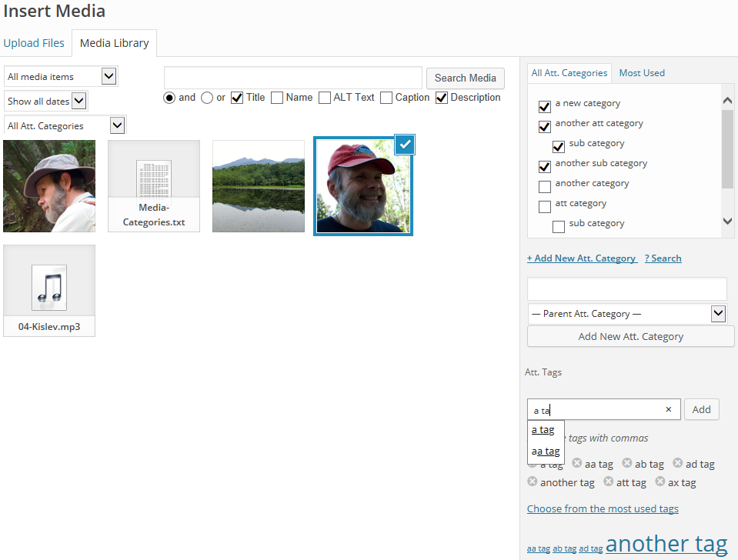The image size is (738, 560).
Task: Open Parent Att. Category dropdown
Action: 627,313
